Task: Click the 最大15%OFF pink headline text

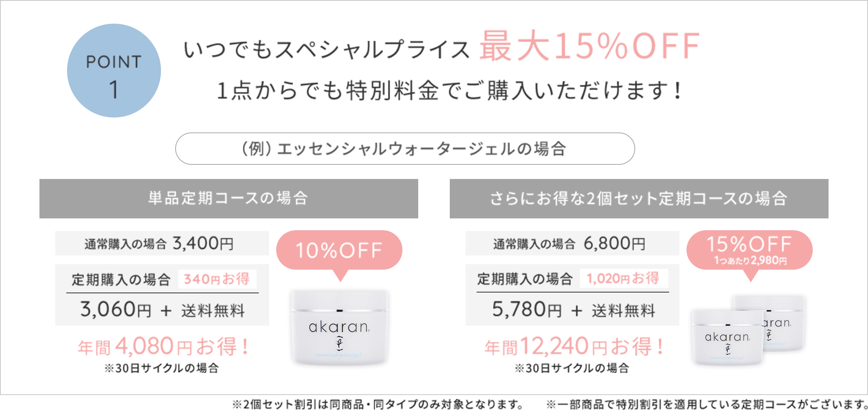Action: pyautogui.click(x=589, y=47)
